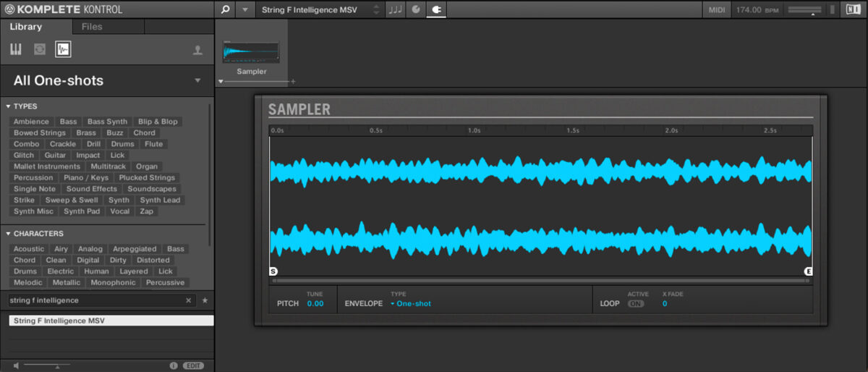
Task: Click the E end marker on waveform
Action: coord(808,271)
